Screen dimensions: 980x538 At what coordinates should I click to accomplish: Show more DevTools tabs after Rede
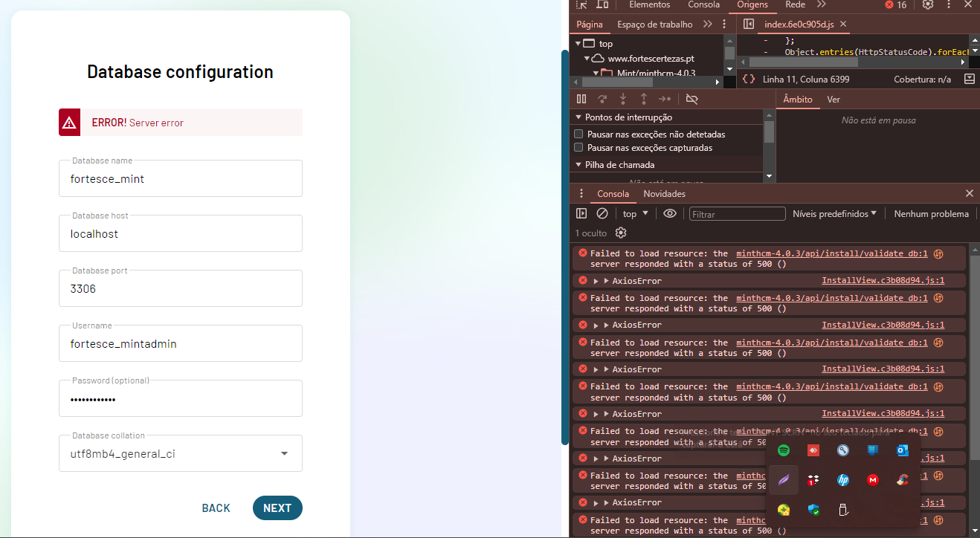point(822,4)
